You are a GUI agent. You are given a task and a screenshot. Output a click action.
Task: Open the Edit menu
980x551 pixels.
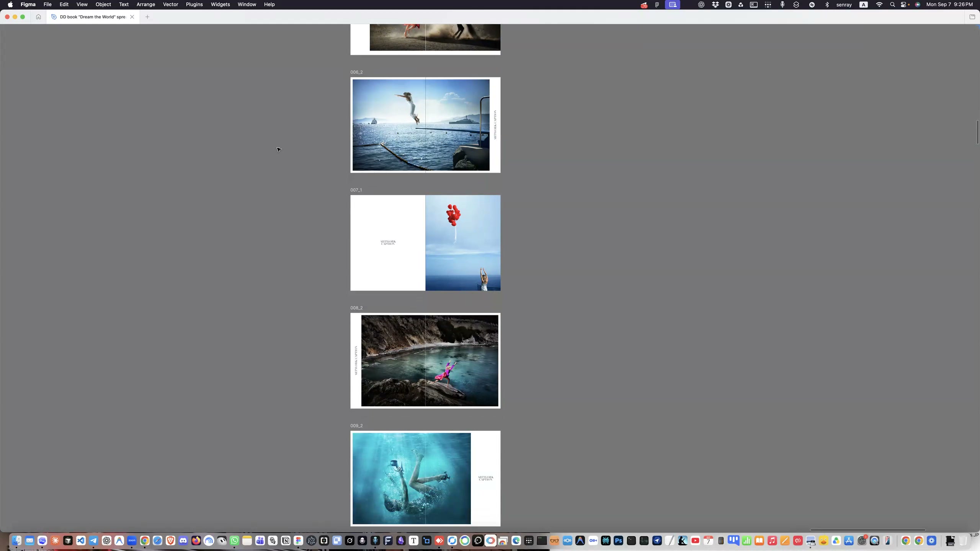coord(64,5)
